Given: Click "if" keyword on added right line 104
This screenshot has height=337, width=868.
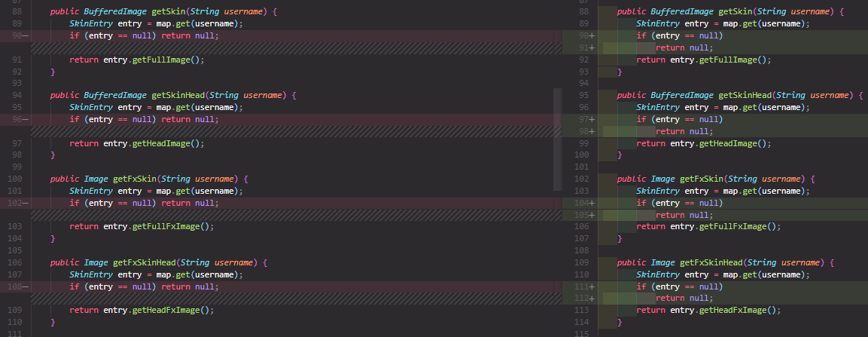Looking at the screenshot, I should (x=641, y=203).
